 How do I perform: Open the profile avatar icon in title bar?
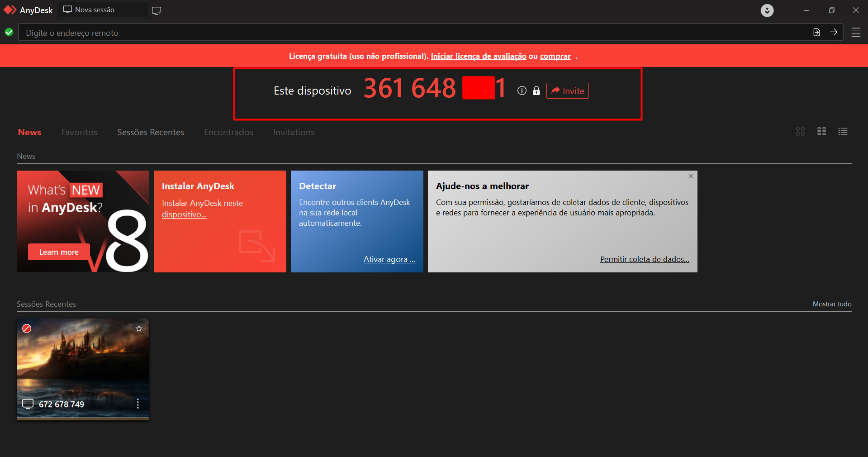[767, 10]
